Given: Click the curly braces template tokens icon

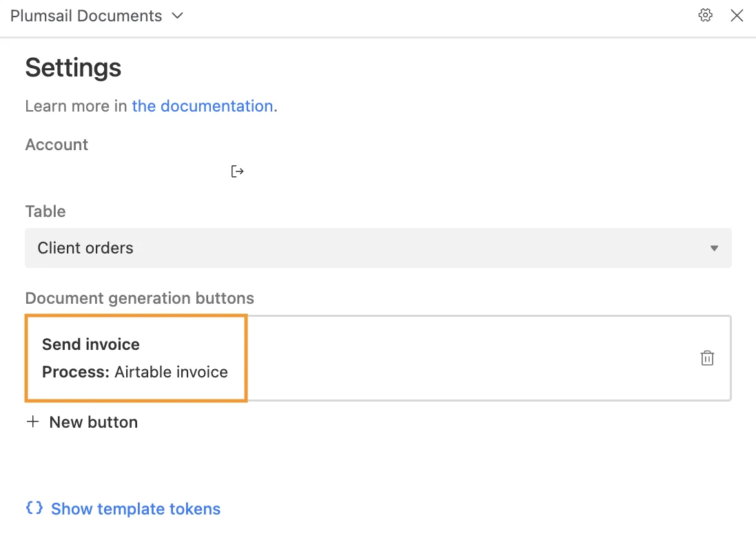Looking at the screenshot, I should [33, 508].
